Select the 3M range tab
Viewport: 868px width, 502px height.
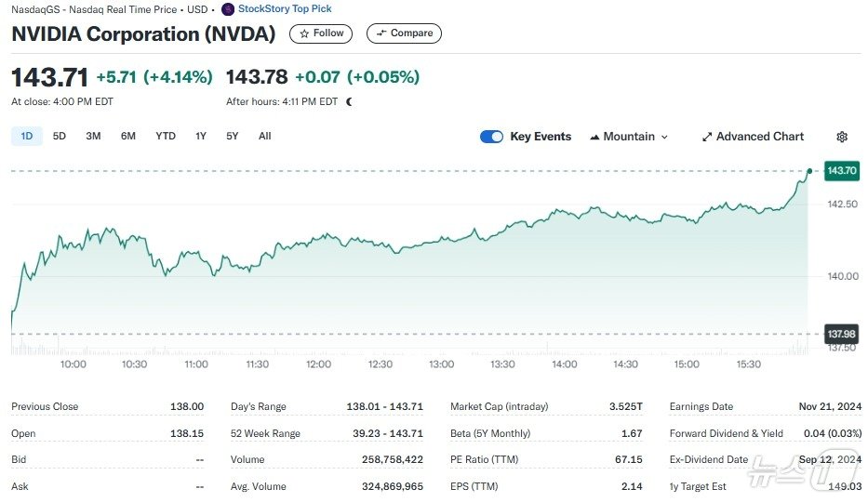coord(93,137)
